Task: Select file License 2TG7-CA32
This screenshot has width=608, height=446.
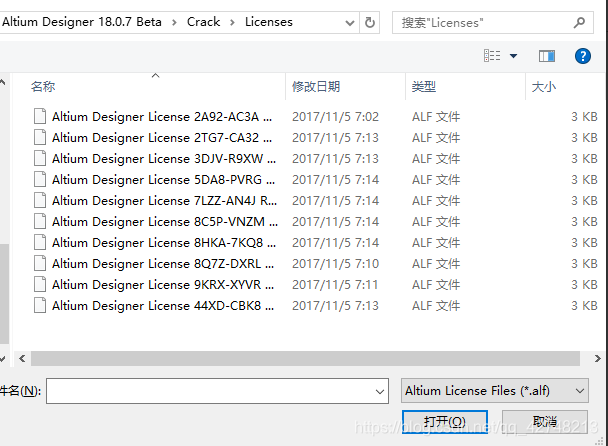Action: click(162, 138)
